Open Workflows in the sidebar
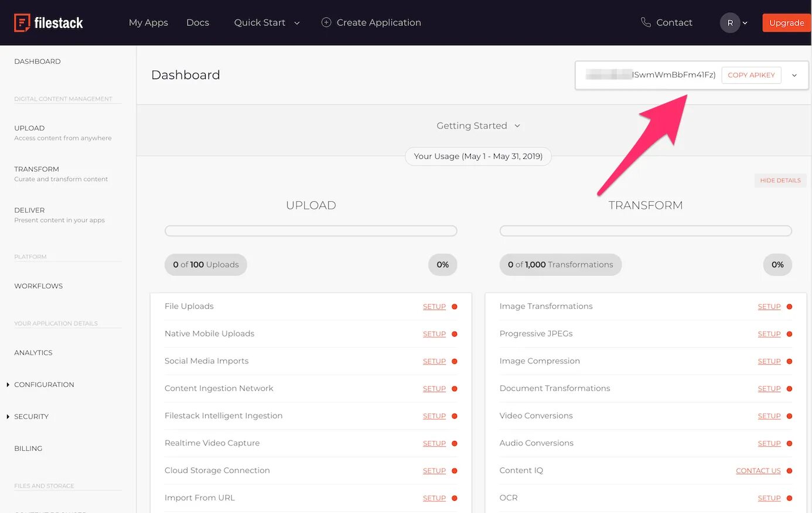 click(38, 286)
